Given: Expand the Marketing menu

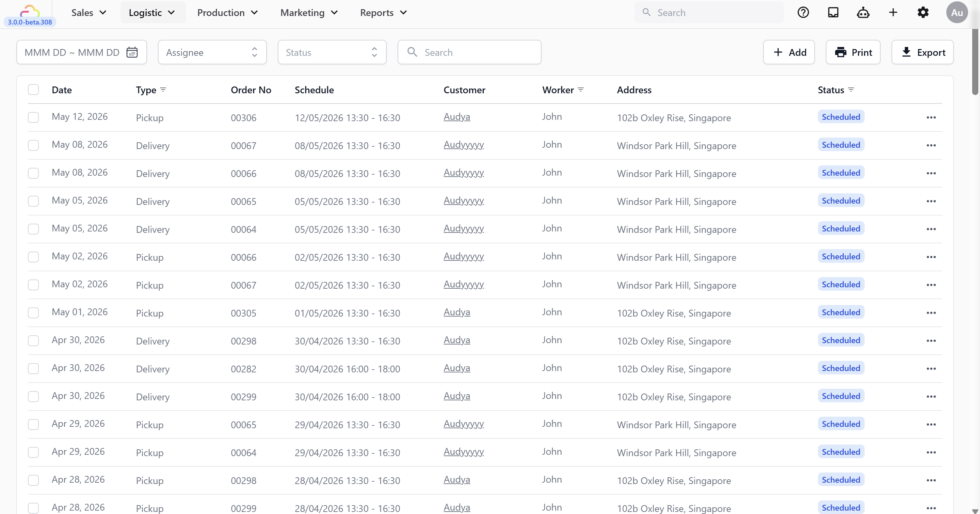Looking at the screenshot, I should pos(309,13).
